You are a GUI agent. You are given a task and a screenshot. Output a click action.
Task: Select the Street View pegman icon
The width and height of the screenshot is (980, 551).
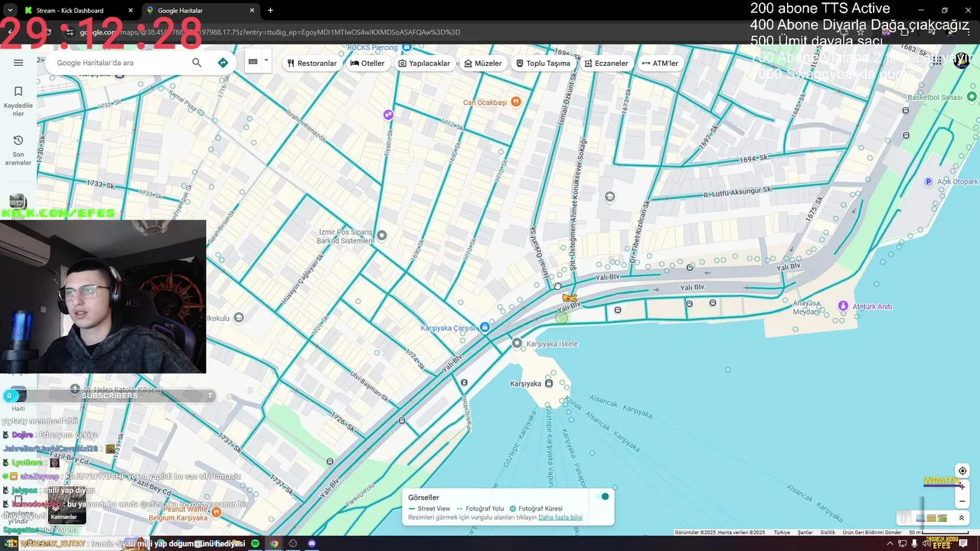click(x=903, y=518)
